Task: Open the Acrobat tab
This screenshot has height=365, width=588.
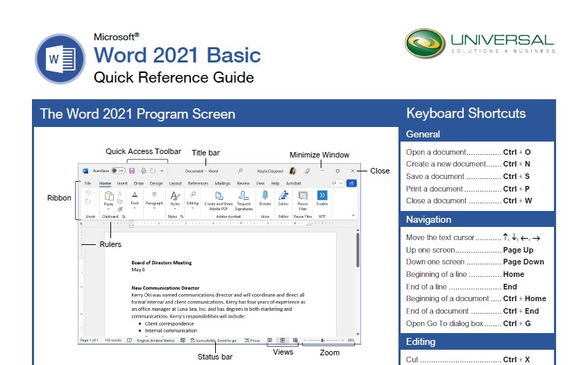Action: point(294,183)
